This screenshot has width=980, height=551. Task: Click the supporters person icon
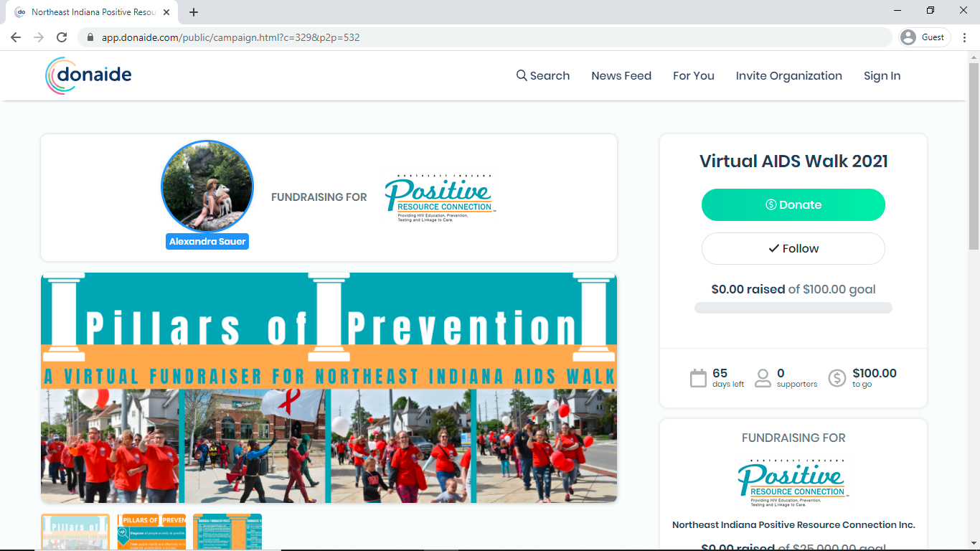pyautogui.click(x=763, y=378)
